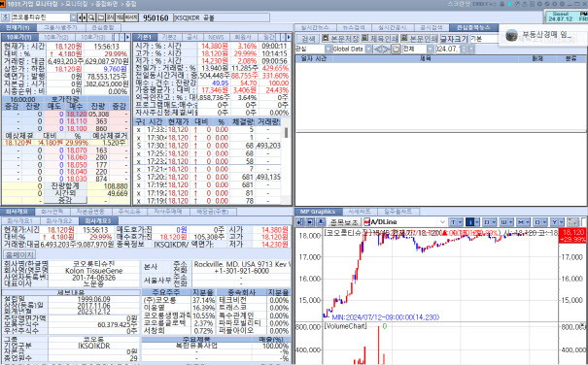Click the scroll-right arrow of the 기본1 tab row
Viewport: 588px width, 365px height.
[289, 37]
